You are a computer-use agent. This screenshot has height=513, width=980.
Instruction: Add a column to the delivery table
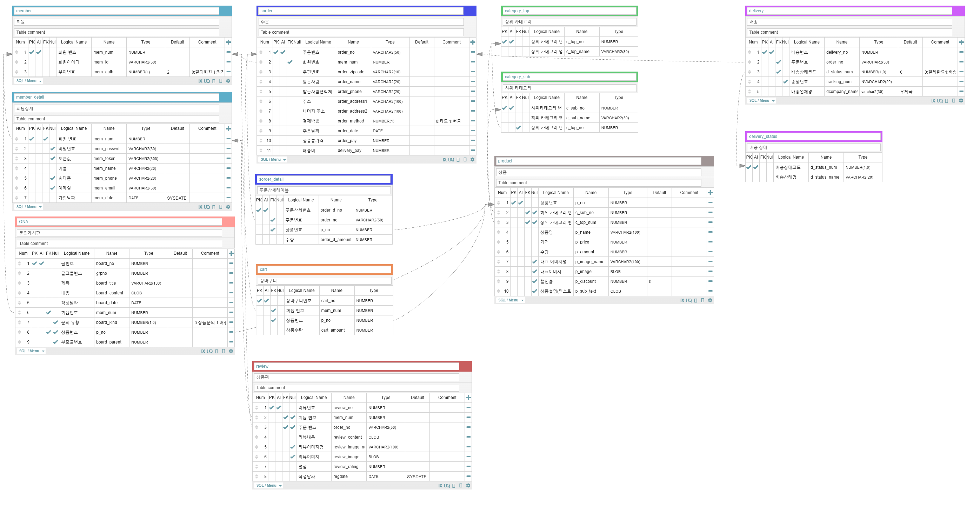(x=961, y=42)
